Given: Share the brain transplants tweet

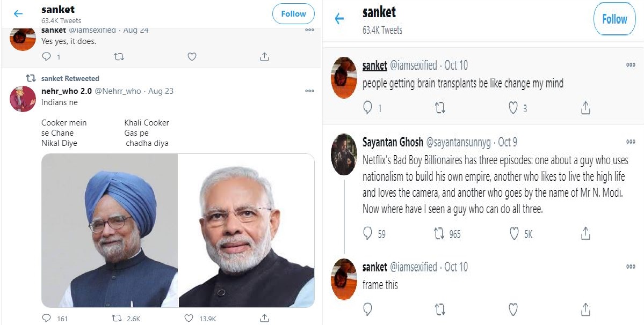Looking at the screenshot, I should [x=585, y=108].
